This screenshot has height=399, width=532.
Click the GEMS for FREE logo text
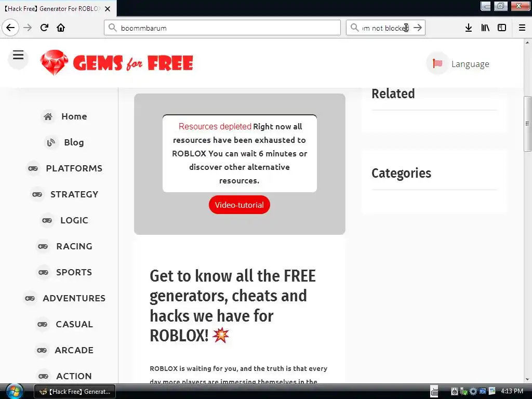point(133,63)
